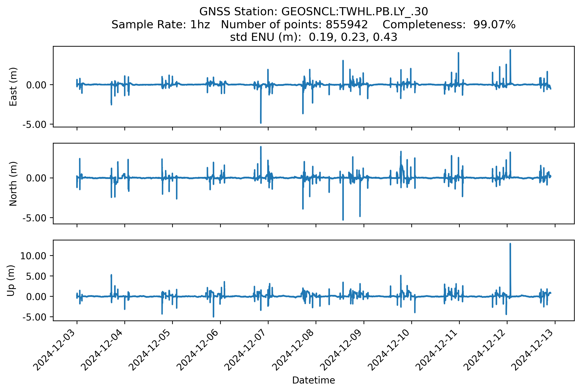Click the 0.00 tick on North axis
Image resolution: width=581 pixels, height=392 pixels.
tap(37, 178)
